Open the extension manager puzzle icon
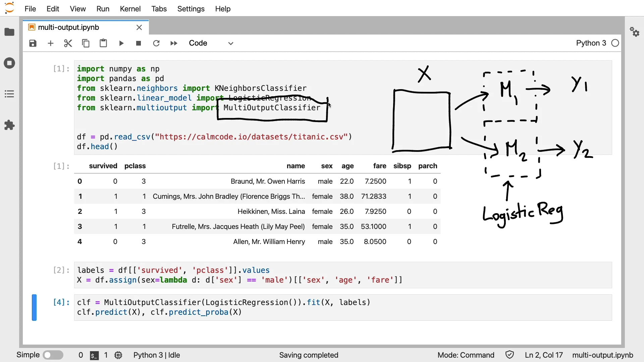 [x=9, y=125]
